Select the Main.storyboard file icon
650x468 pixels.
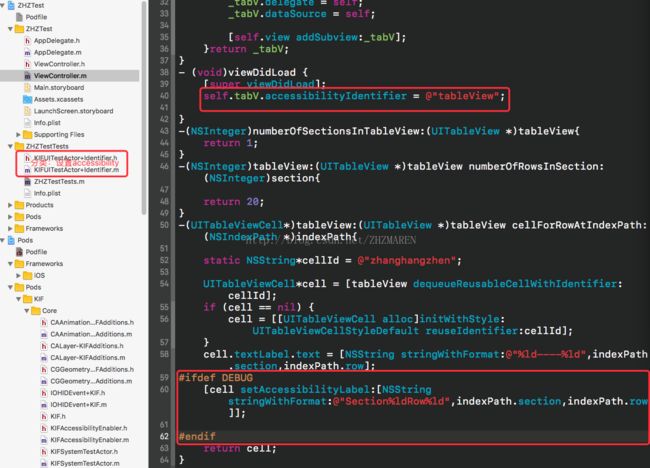(27, 87)
